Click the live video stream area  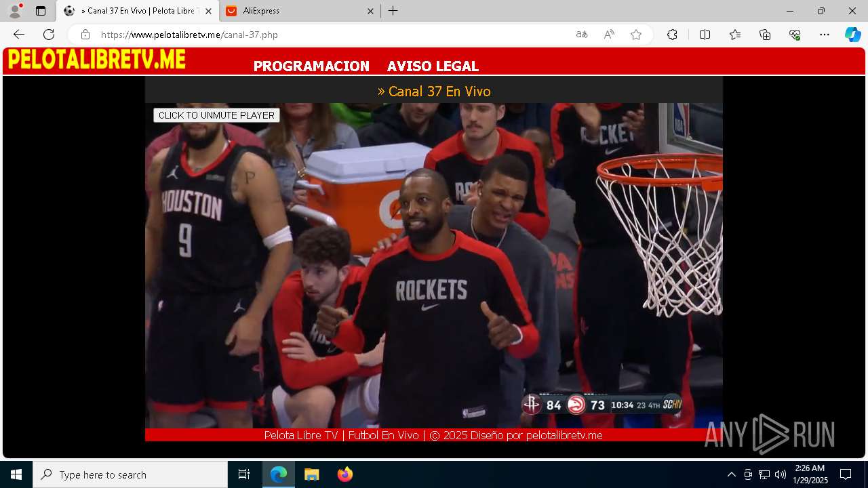434,266
